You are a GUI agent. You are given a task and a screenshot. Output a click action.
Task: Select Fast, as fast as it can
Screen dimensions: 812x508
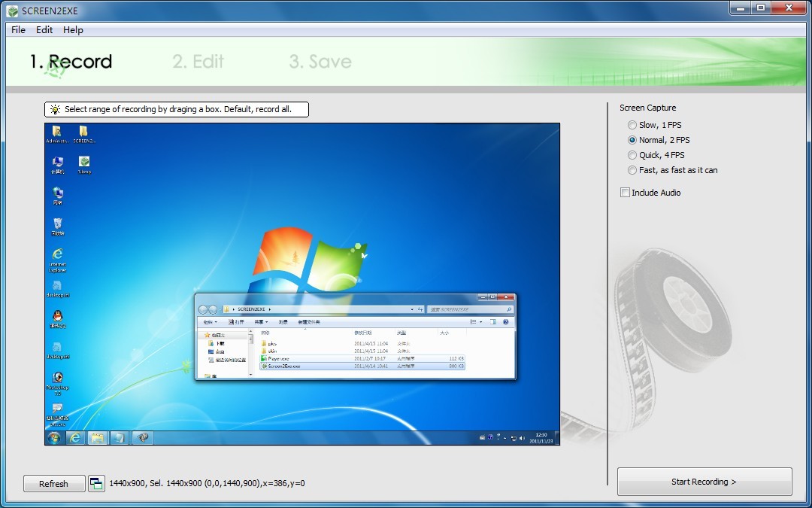632,170
